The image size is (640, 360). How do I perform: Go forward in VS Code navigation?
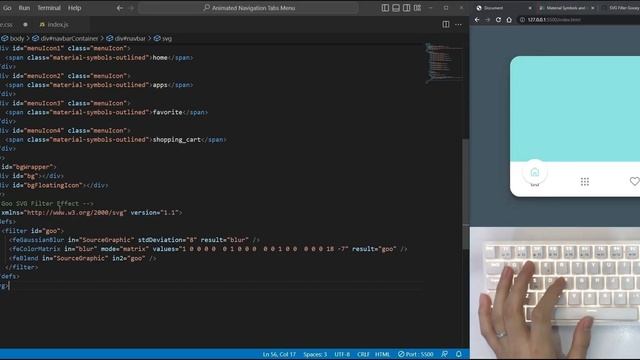click(131, 8)
